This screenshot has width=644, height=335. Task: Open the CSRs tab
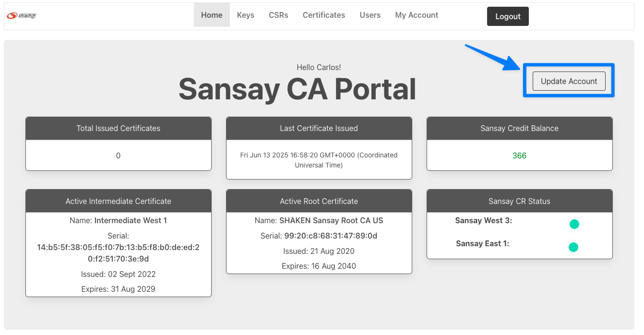click(x=278, y=15)
